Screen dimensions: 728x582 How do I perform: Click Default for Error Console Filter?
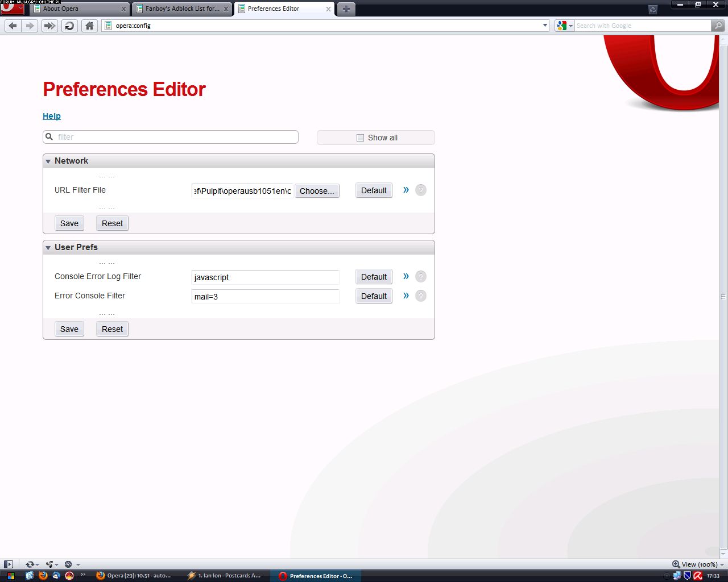[374, 296]
